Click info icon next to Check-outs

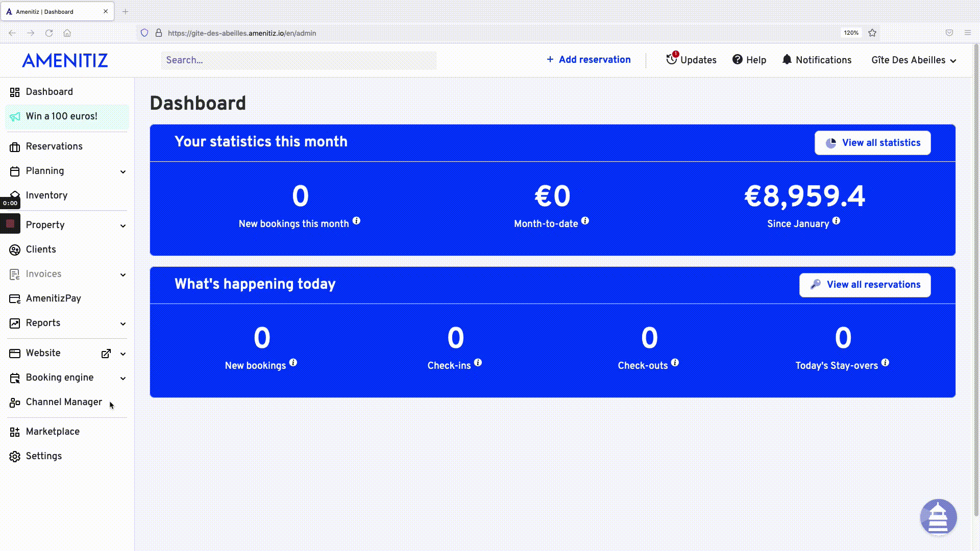[675, 363]
